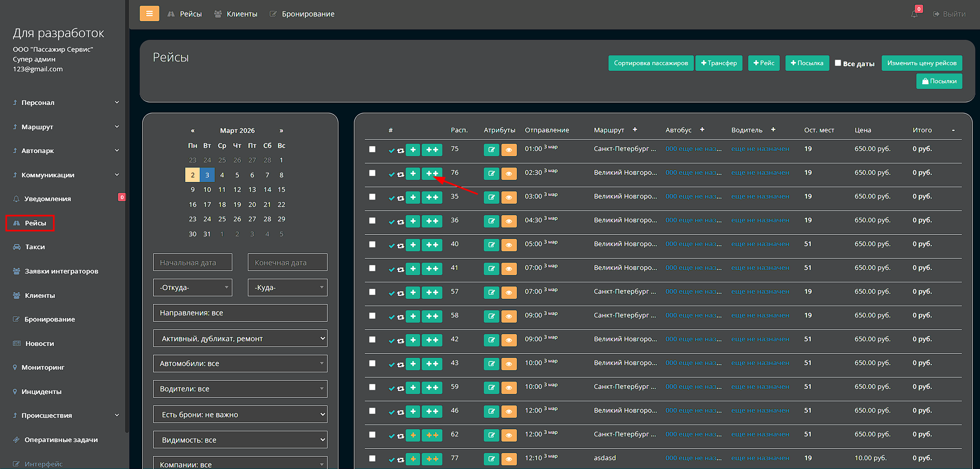The image size is (980, 469).
Task: Go to next month in the calendar
Action: [x=281, y=131]
